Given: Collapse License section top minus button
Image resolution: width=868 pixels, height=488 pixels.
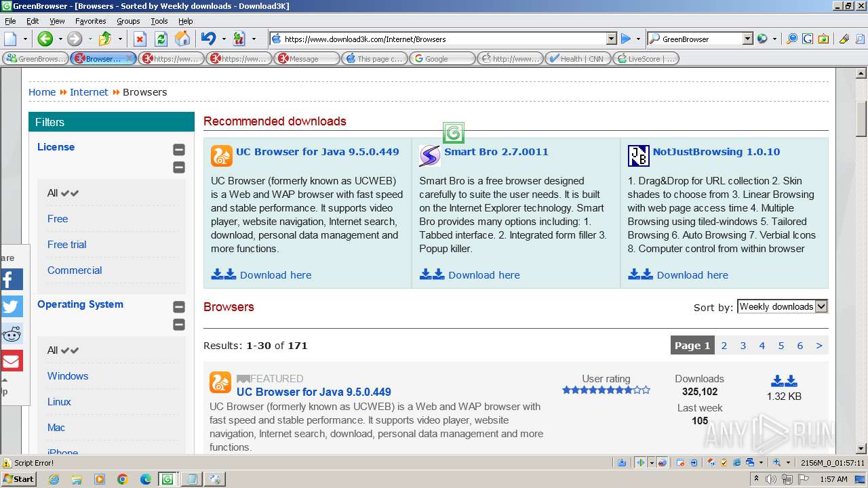Looking at the screenshot, I should (x=179, y=150).
